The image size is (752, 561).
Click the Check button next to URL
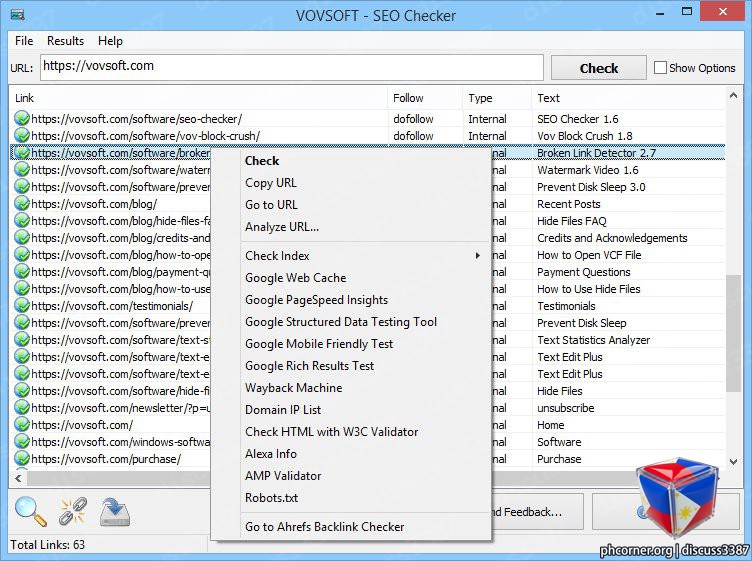pyautogui.click(x=599, y=68)
